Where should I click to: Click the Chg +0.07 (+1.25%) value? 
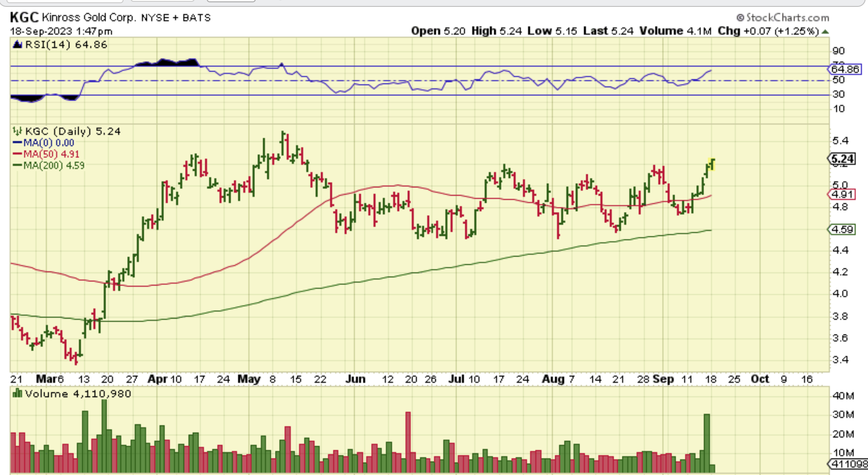point(768,31)
